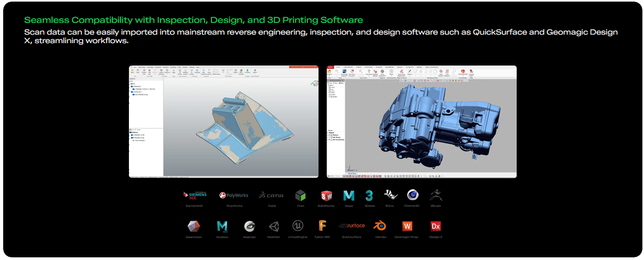Open the bracket surface model screenshot

coord(223,121)
